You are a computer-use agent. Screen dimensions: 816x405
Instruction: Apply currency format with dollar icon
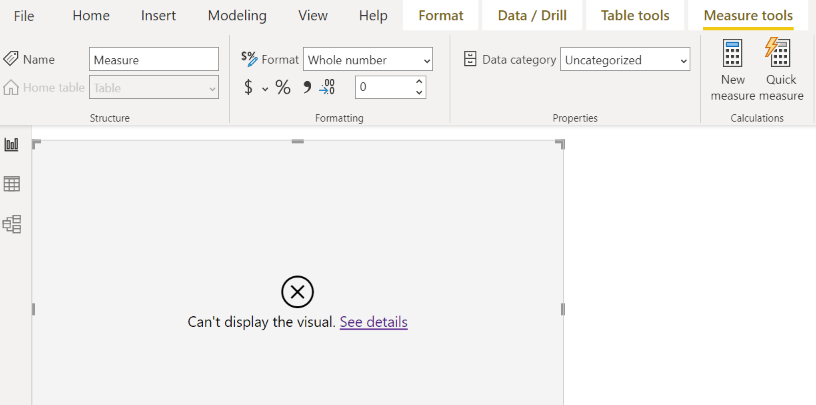[x=249, y=87]
